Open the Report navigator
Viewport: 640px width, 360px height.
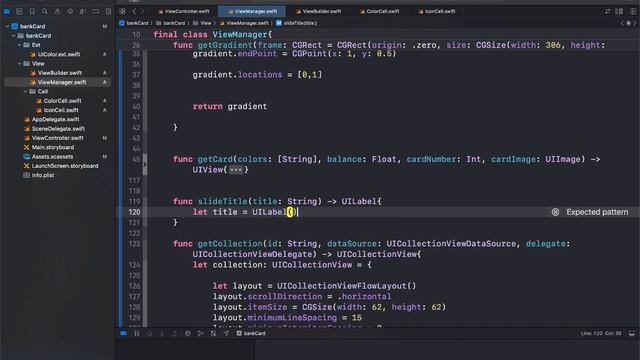coord(108,11)
